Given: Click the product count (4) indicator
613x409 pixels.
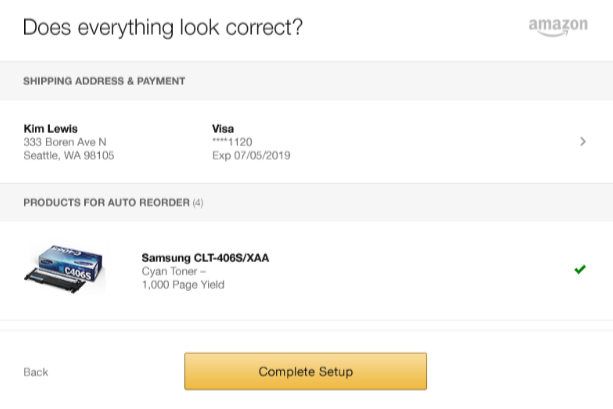Looking at the screenshot, I should coord(198,203).
